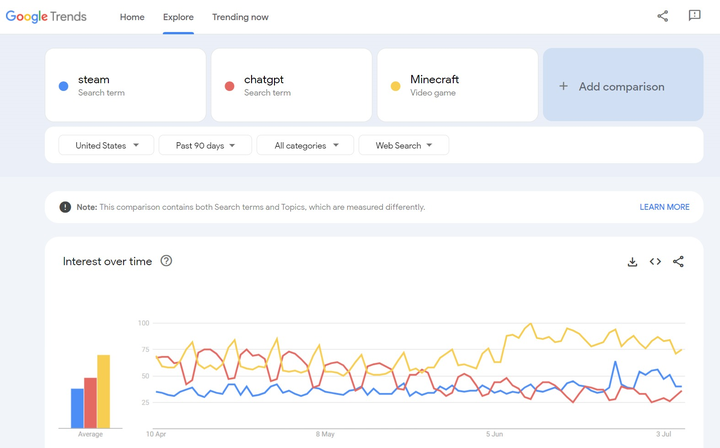The width and height of the screenshot is (720, 448).
Task: Expand the All categories dropdown
Action: click(305, 146)
